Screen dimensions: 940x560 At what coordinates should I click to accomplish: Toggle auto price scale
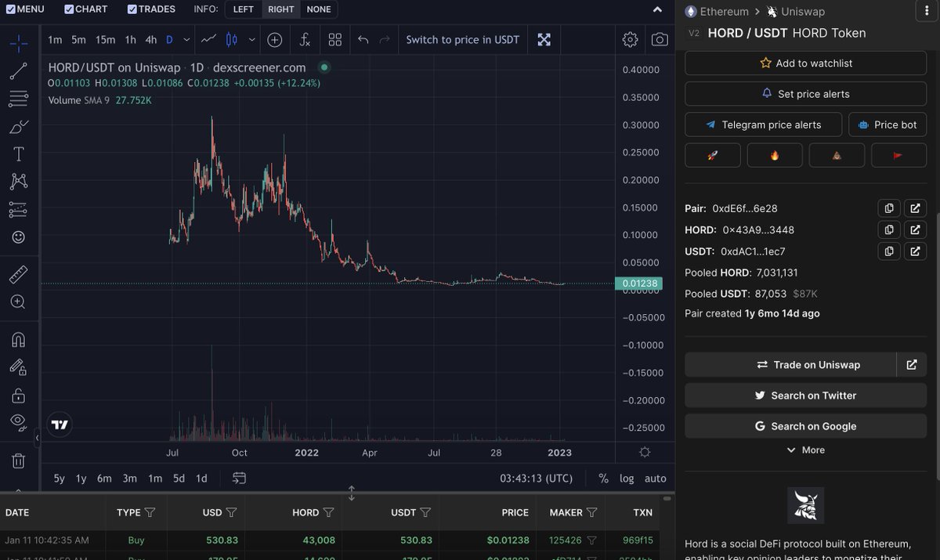click(x=656, y=479)
